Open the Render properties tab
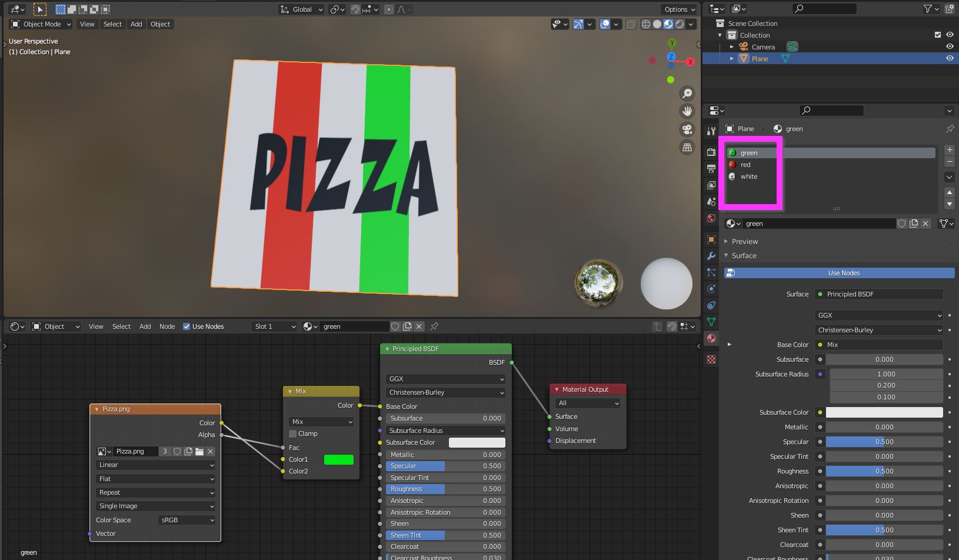 tap(711, 152)
